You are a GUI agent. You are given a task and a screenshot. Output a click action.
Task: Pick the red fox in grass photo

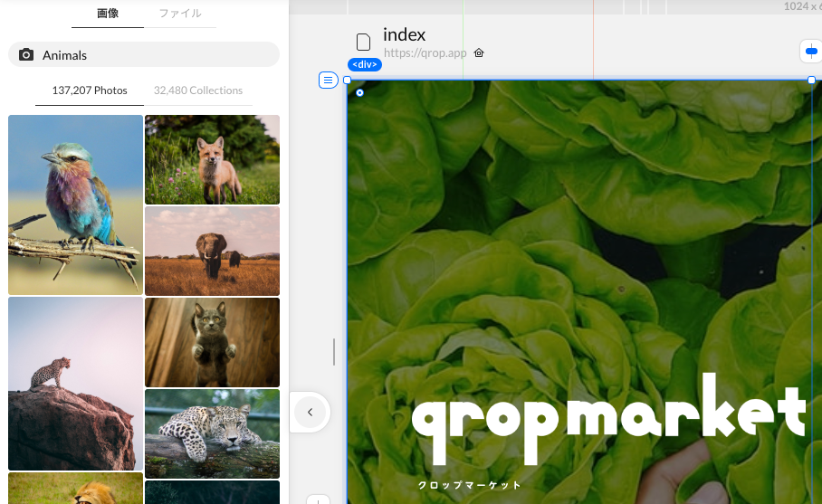(x=213, y=160)
